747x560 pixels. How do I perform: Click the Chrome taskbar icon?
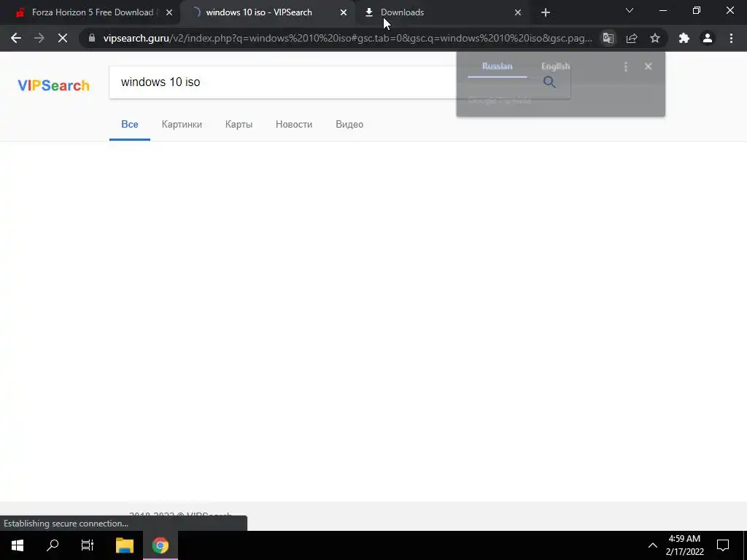(x=160, y=545)
